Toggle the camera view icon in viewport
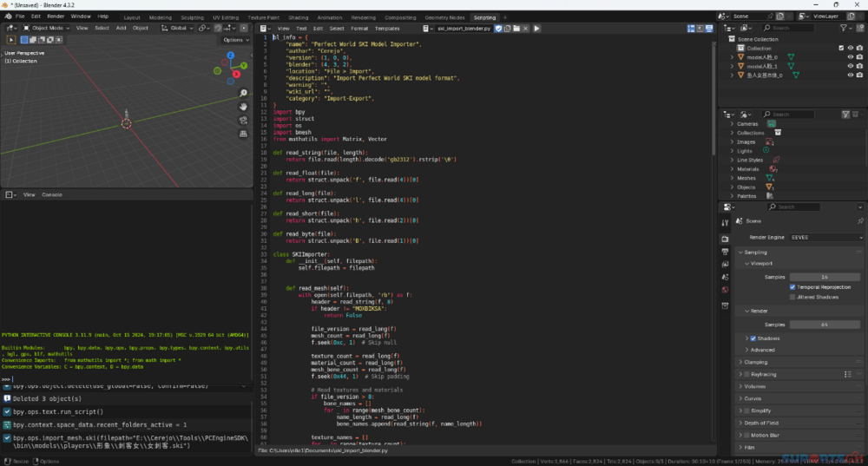 click(245, 121)
